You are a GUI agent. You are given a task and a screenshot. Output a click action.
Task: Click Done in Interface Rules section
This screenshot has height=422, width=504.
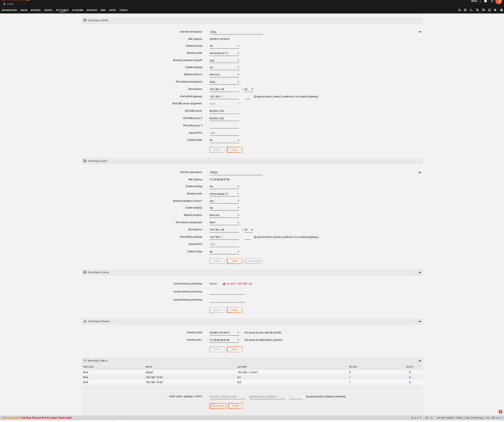coord(234,349)
